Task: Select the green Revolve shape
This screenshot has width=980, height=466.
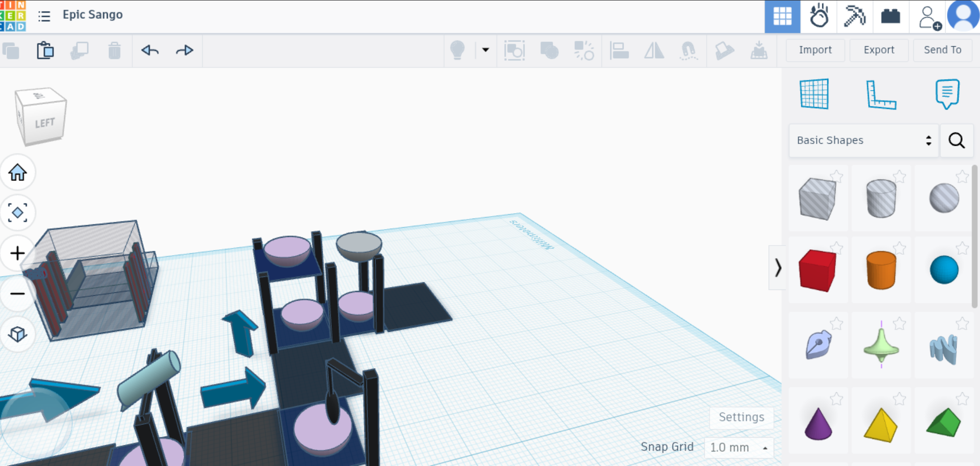Action: click(x=881, y=345)
